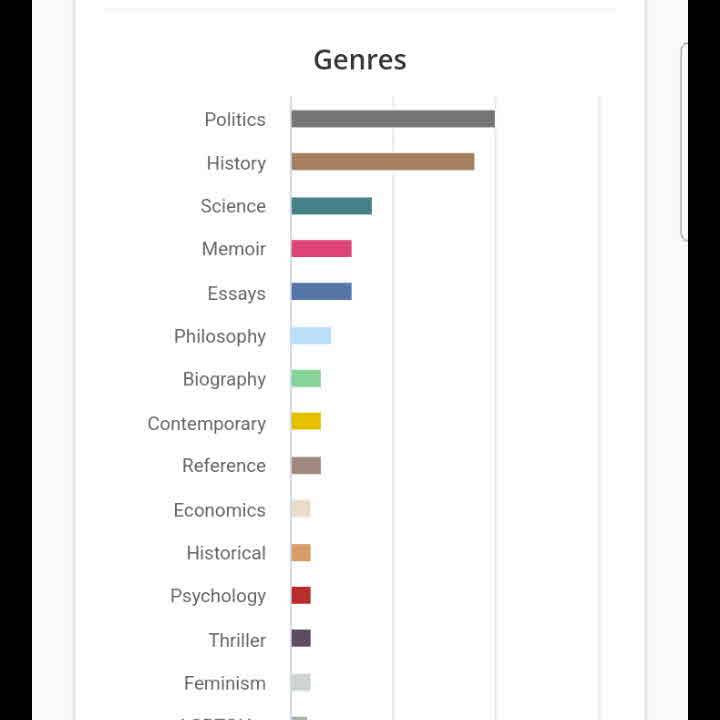The image size is (720, 720).
Task: Click the red Psychology bar
Action: pos(301,596)
